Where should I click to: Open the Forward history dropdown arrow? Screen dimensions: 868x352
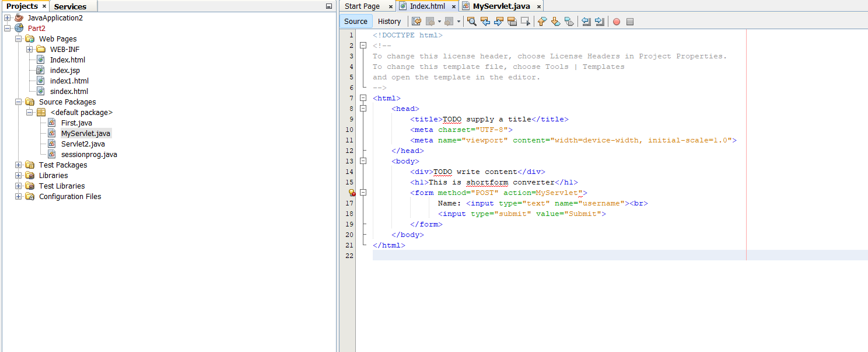tap(459, 22)
